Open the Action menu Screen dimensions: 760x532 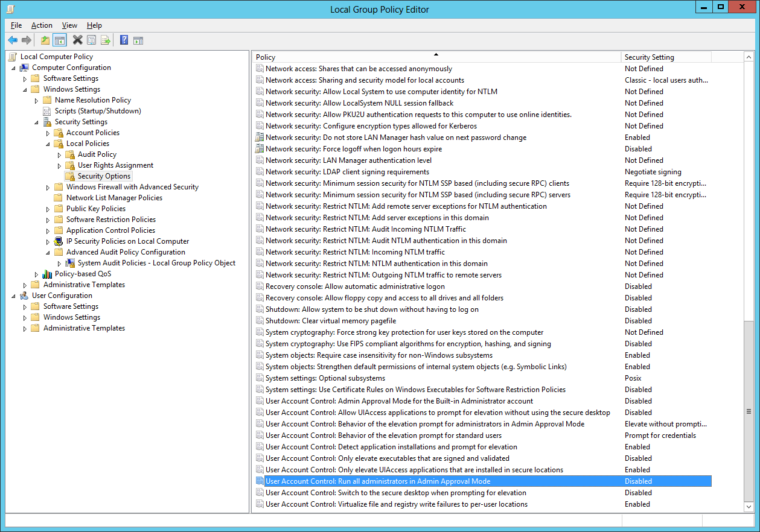(x=42, y=25)
